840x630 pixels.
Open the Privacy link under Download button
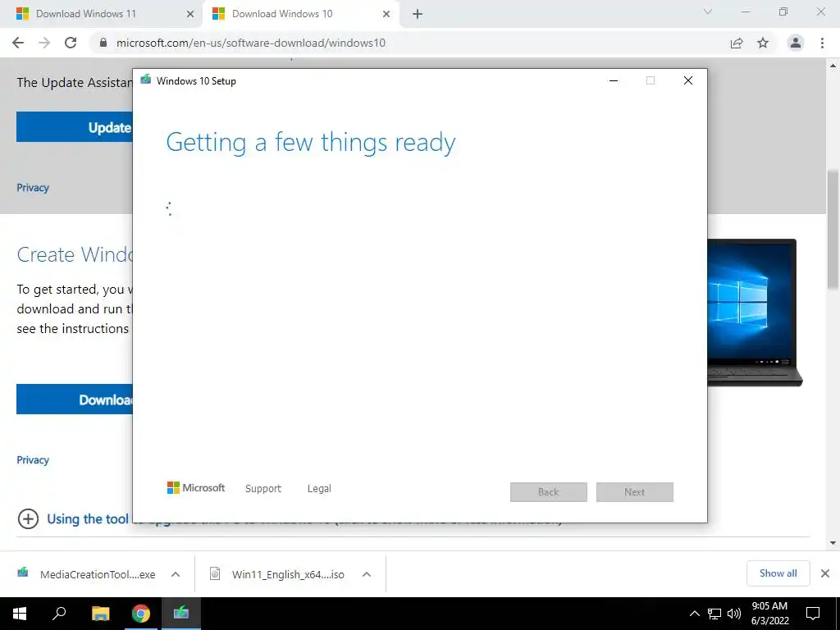tap(33, 459)
